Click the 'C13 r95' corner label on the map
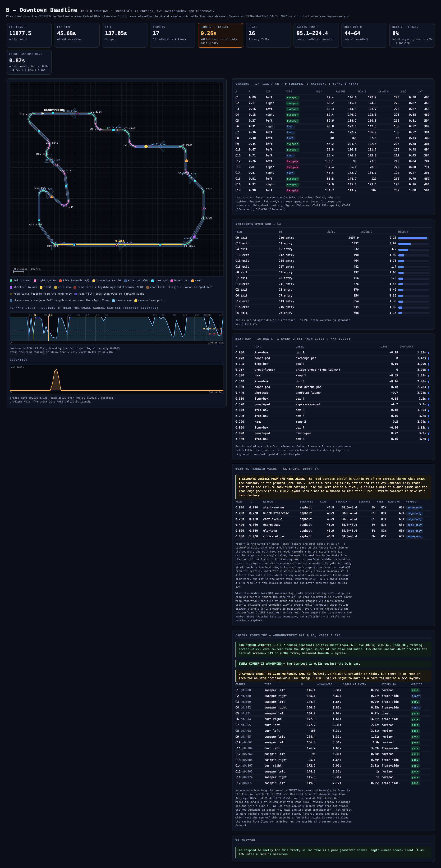Screen dimensions: 441x868 pyautogui.click(x=68, y=207)
